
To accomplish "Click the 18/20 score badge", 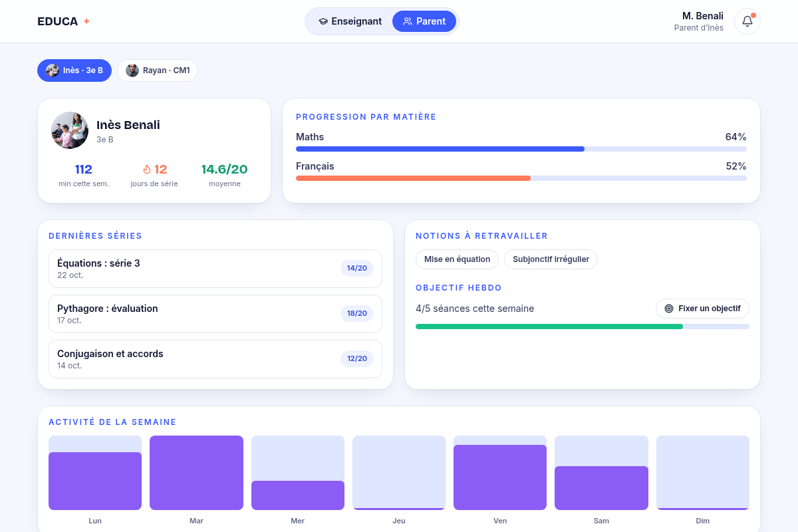I will tap(357, 314).
